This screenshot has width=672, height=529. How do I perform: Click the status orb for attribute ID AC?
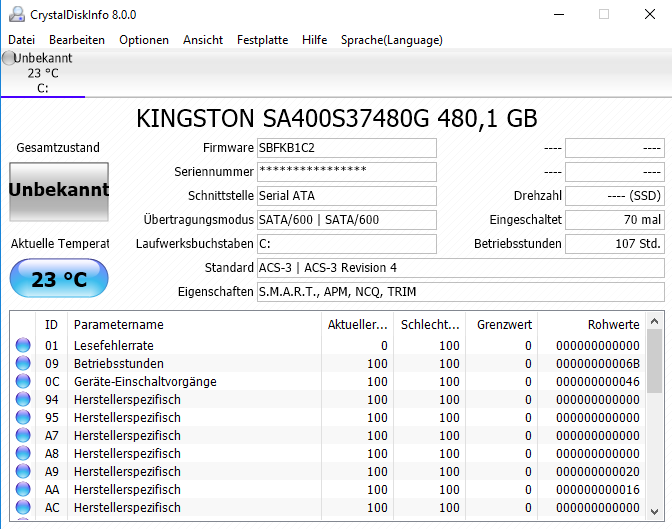[x=23, y=507]
